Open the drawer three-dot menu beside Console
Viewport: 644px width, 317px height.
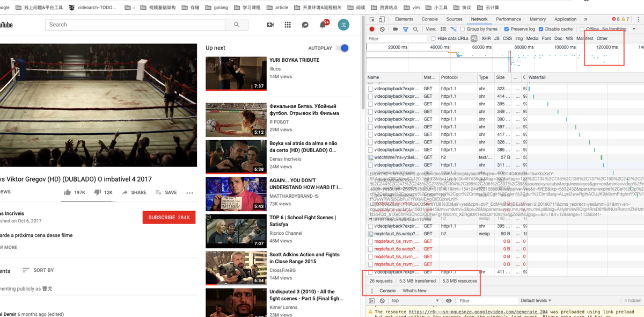pos(372,291)
